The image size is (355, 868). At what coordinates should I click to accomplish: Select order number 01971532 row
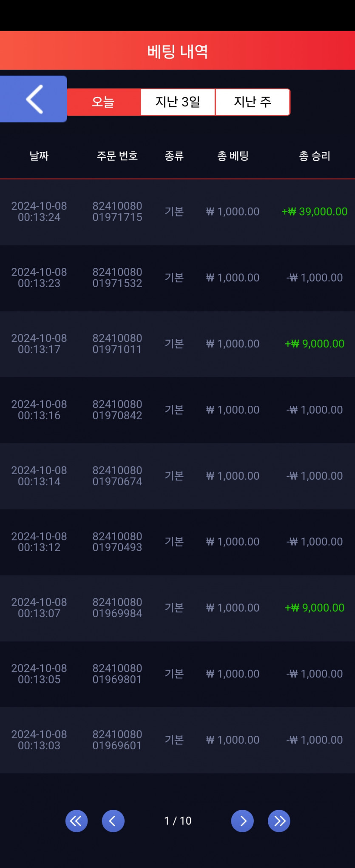[x=177, y=278]
